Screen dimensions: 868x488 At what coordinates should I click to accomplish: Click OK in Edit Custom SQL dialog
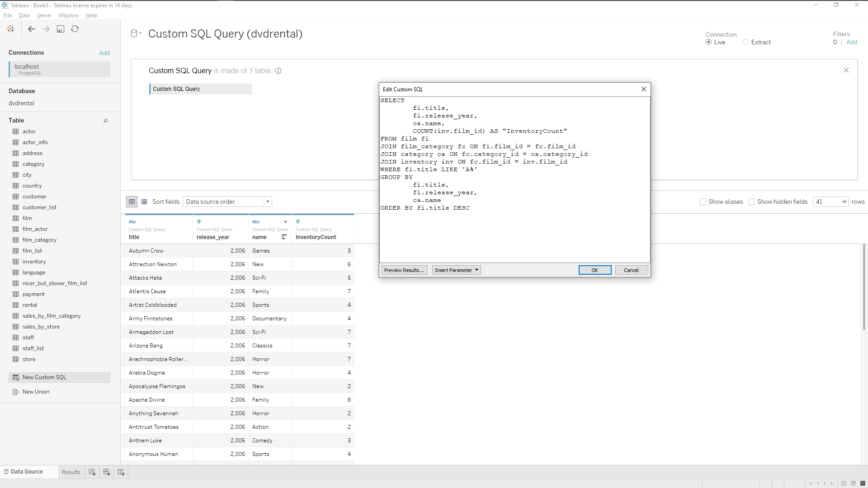595,270
